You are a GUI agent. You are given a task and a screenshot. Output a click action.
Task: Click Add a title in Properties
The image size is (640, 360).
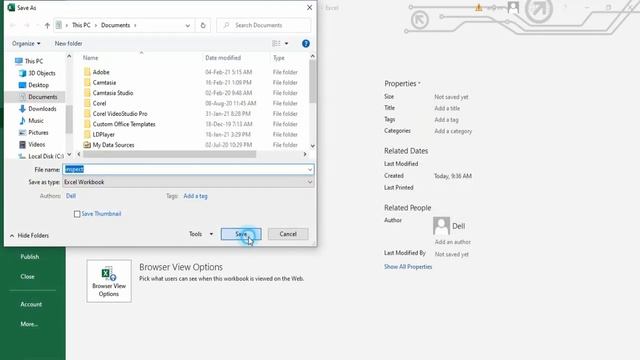pos(447,108)
